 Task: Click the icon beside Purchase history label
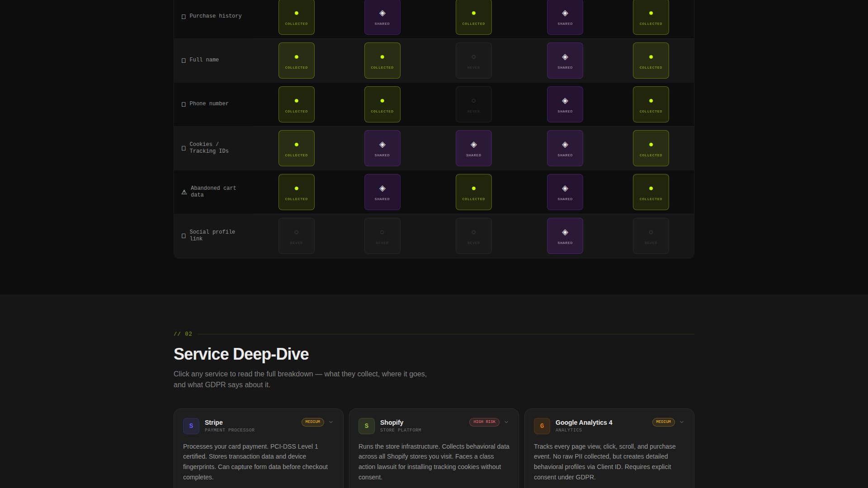coord(184,17)
